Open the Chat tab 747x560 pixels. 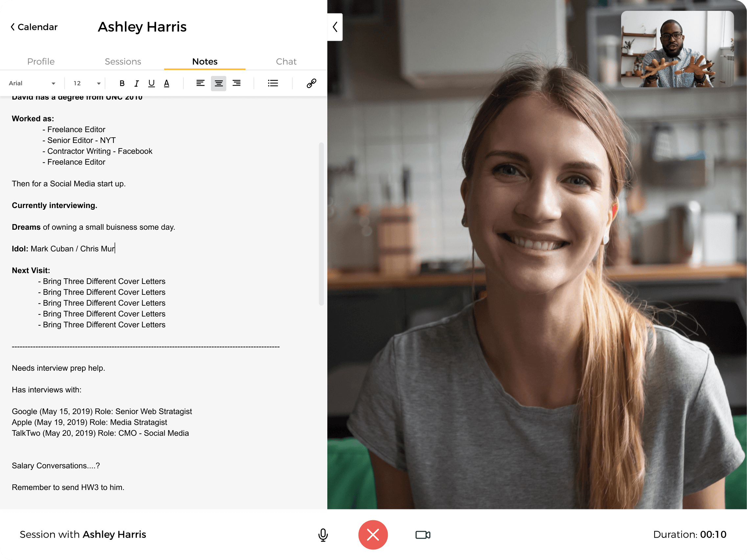(x=286, y=61)
